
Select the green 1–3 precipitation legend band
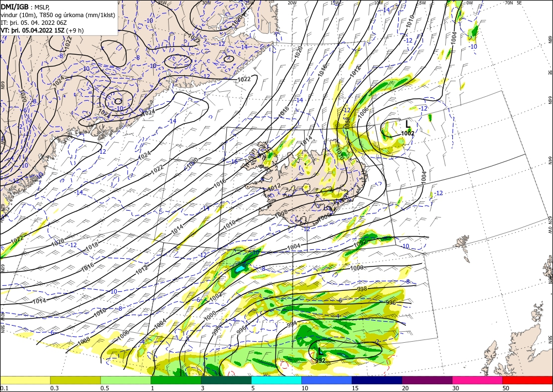pos(176,380)
